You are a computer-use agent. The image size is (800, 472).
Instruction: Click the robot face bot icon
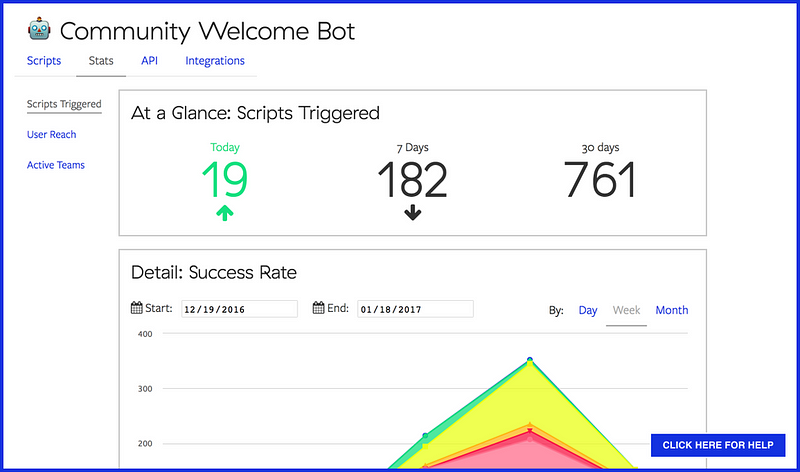pos(39,29)
